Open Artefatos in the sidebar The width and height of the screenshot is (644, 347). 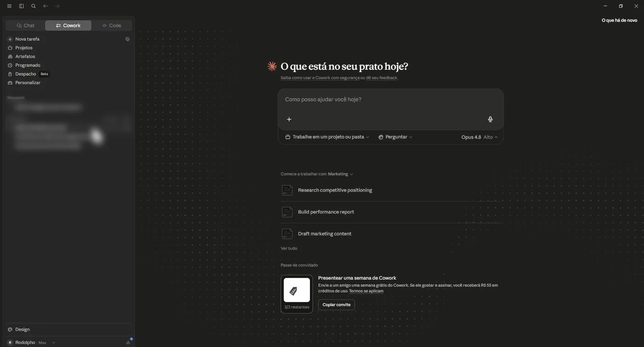tap(25, 56)
